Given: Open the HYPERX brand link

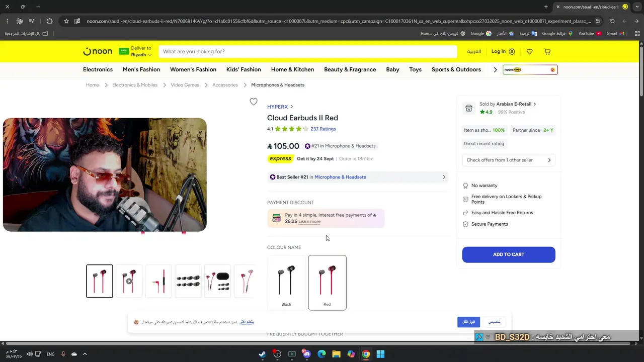Looking at the screenshot, I should coord(280,107).
